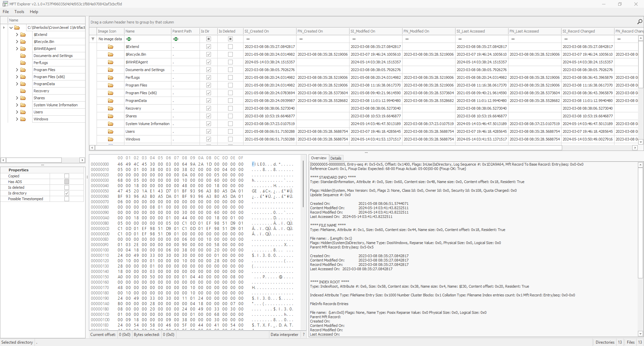Expand the Windows tree node

[x=17, y=119]
